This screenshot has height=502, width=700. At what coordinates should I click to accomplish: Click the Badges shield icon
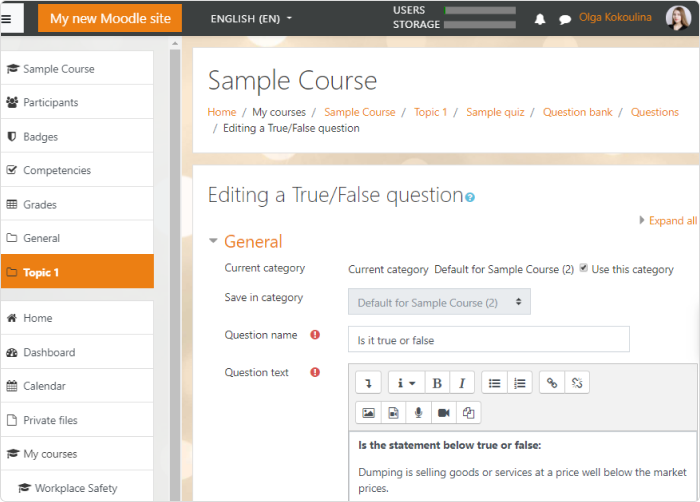tap(12, 136)
